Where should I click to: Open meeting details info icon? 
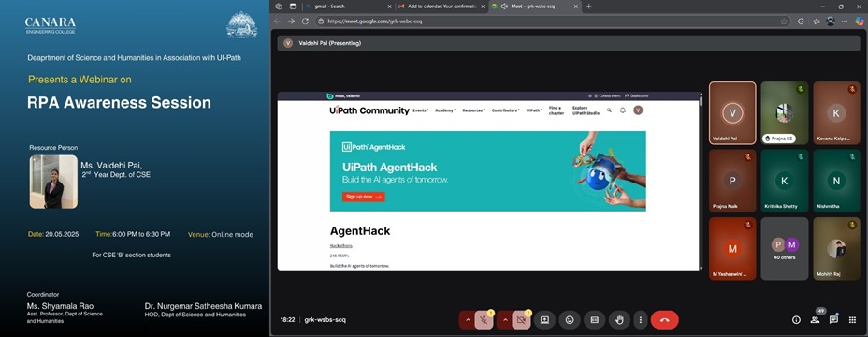click(796, 320)
